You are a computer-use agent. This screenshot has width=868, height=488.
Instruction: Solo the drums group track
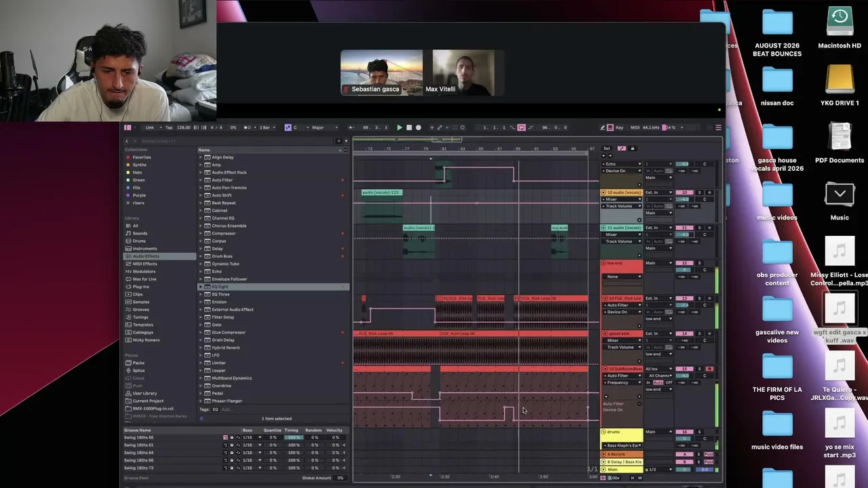(699, 432)
